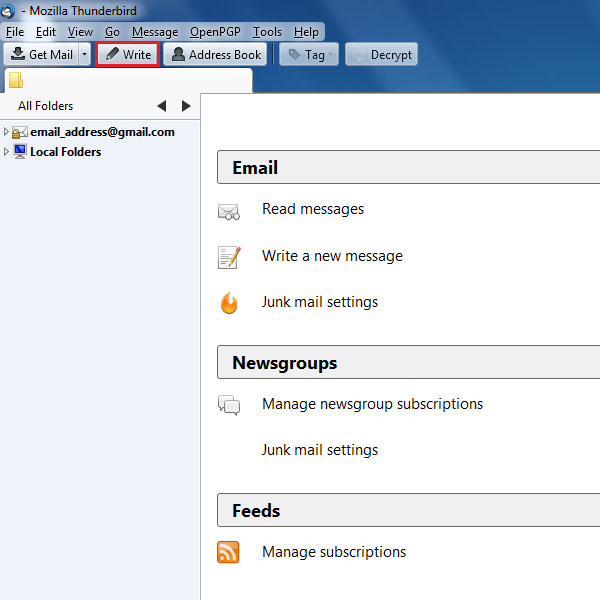Open the Edit menu

46,32
